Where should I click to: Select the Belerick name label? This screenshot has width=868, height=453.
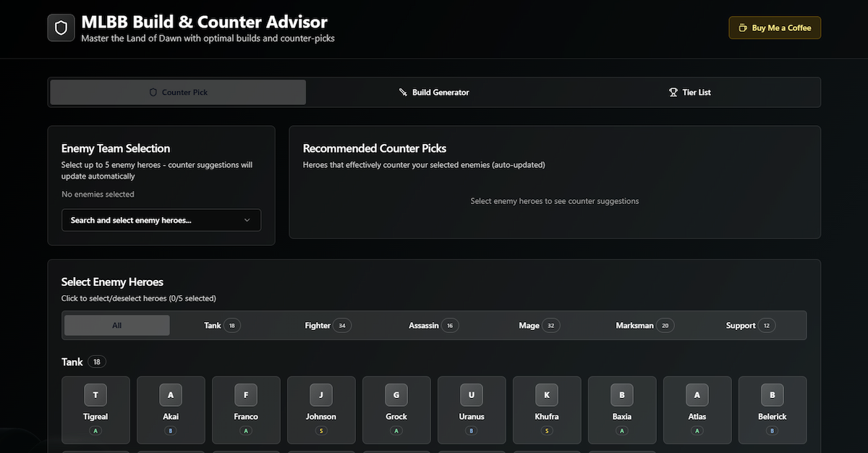[773, 417]
